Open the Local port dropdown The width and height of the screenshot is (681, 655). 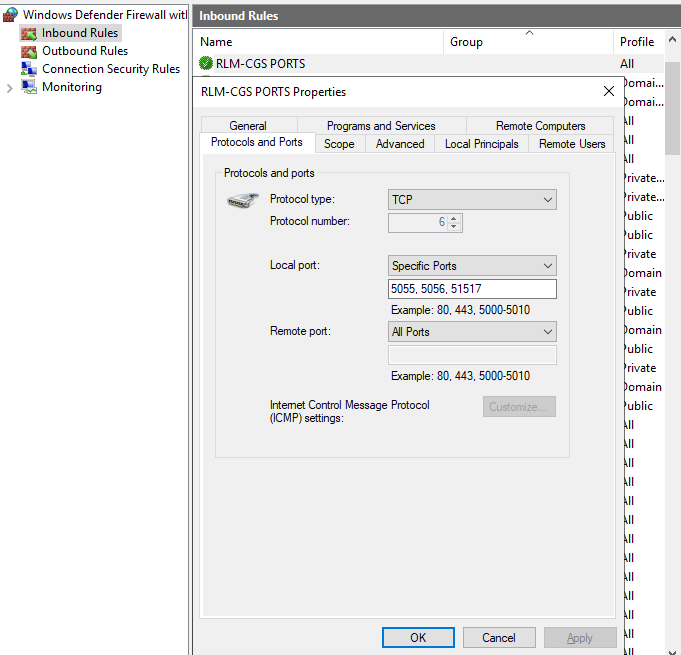click(472, 266)
